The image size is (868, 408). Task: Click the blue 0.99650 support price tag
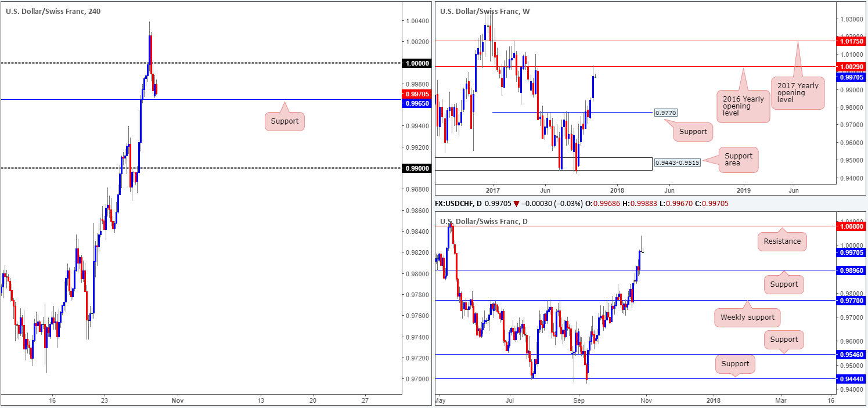click(x=418, y=103)
